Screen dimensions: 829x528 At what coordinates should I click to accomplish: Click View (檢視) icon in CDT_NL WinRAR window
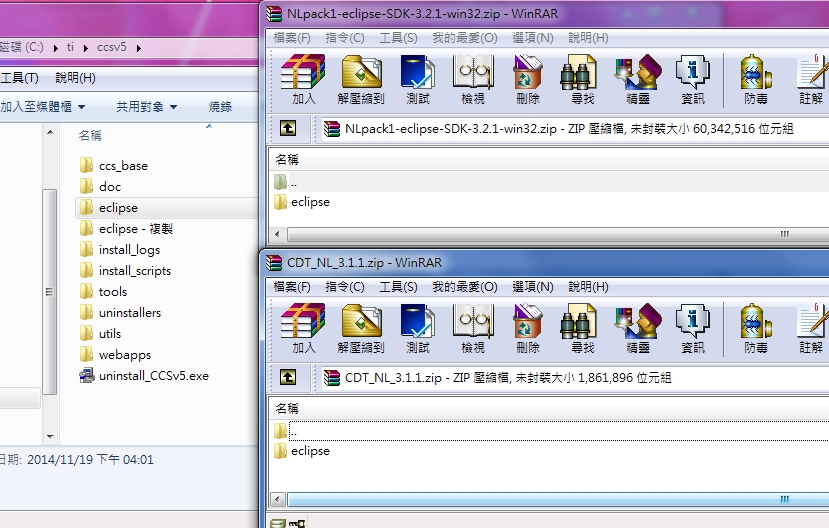point(473,328)
